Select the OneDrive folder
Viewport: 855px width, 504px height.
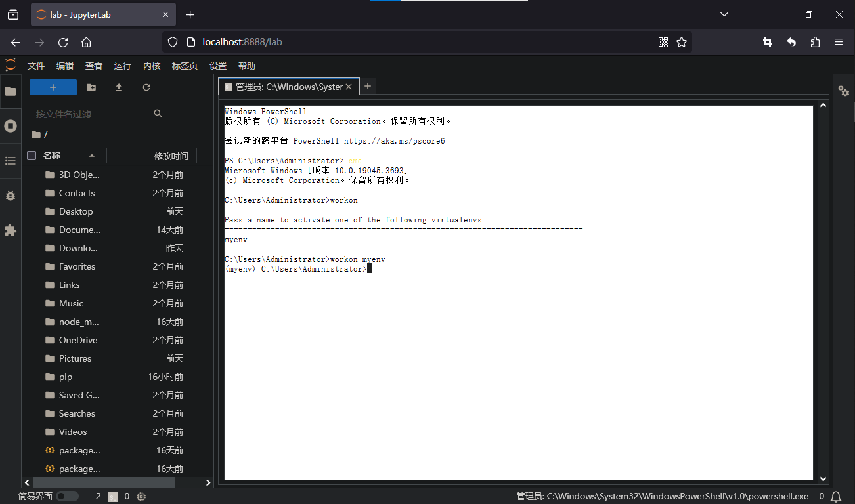pyautogui.click(x=118, y=340)
